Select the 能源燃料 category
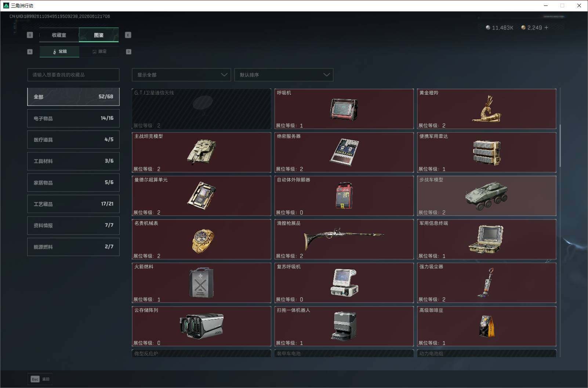Screen dimensions: 588x388 [x=73, y=247]
